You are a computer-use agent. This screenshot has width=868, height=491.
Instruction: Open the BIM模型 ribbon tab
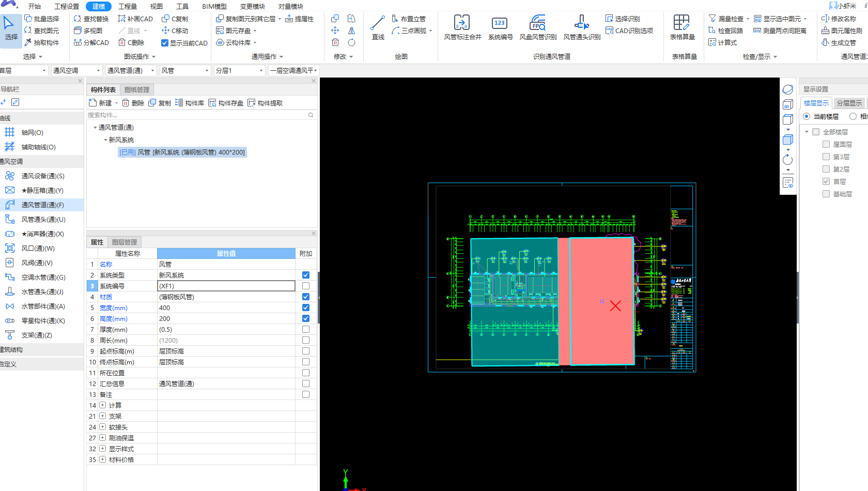click(214, 6)
